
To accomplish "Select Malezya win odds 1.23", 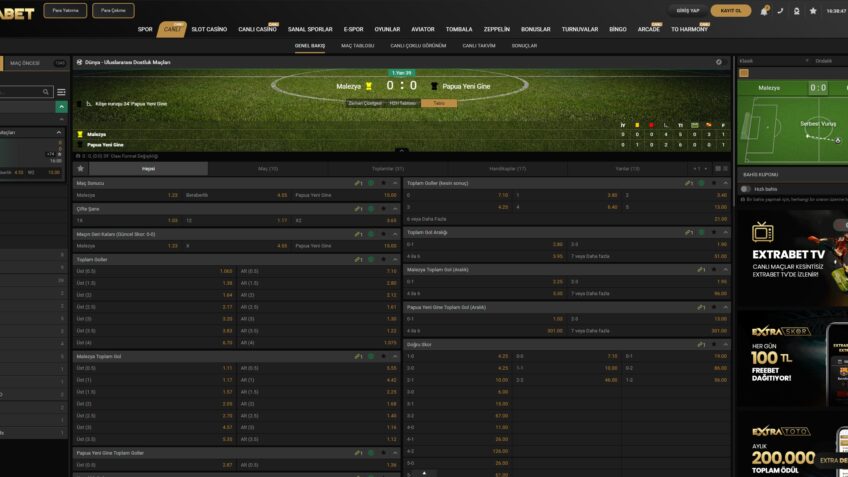I will coord(173,195).
